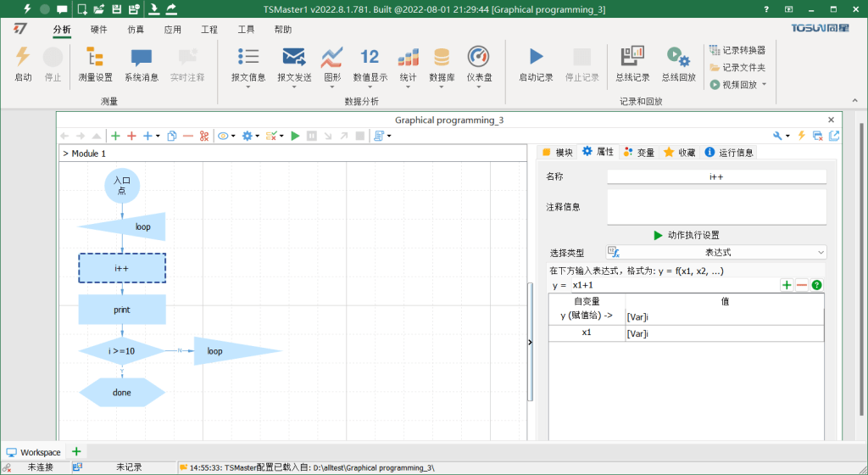This screenshot has width=868, height=475.
Task: Click the 记录转换器 button
Action: (x=737, y=50)
